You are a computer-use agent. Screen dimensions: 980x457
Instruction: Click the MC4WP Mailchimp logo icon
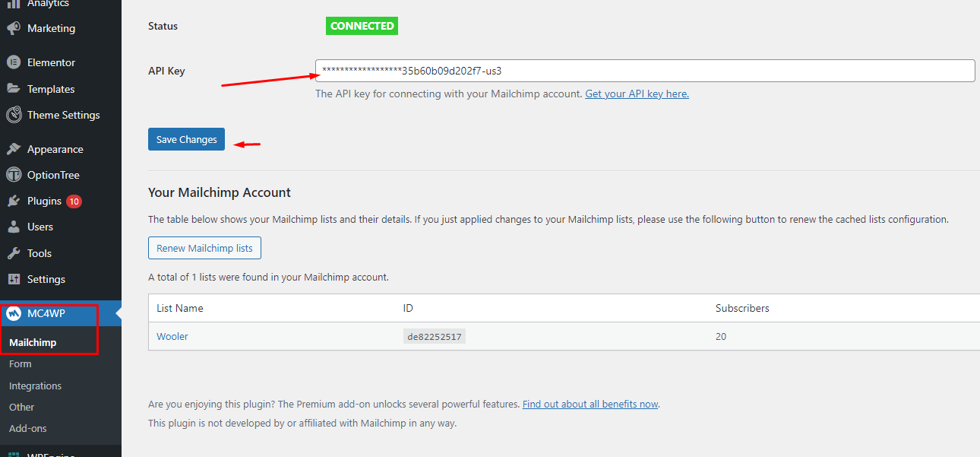click(x=14, y=313)
